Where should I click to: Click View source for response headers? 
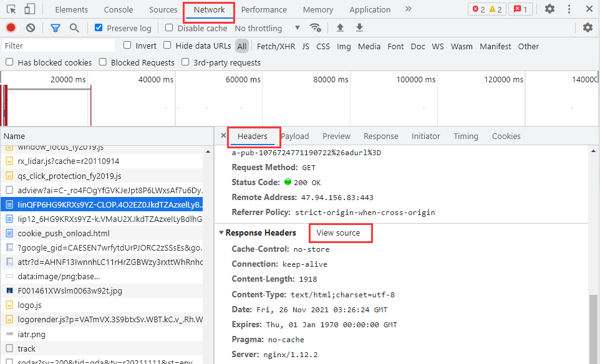[x=338, y=233]
